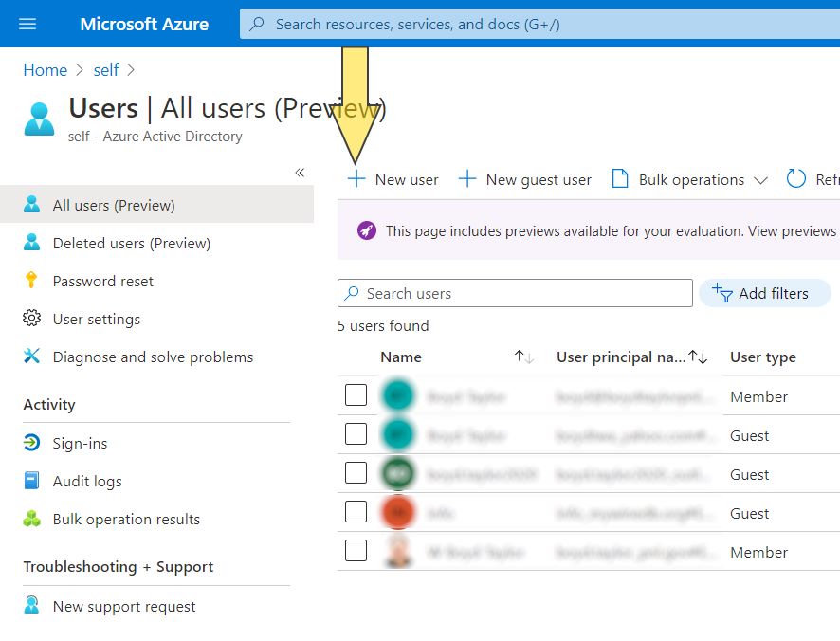
Task: Open the Azure portal hamburger menu
Action: (26, 24)
